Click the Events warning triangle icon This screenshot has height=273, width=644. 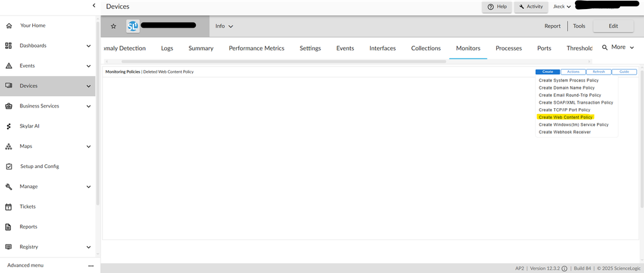click(x=8, y=66)
